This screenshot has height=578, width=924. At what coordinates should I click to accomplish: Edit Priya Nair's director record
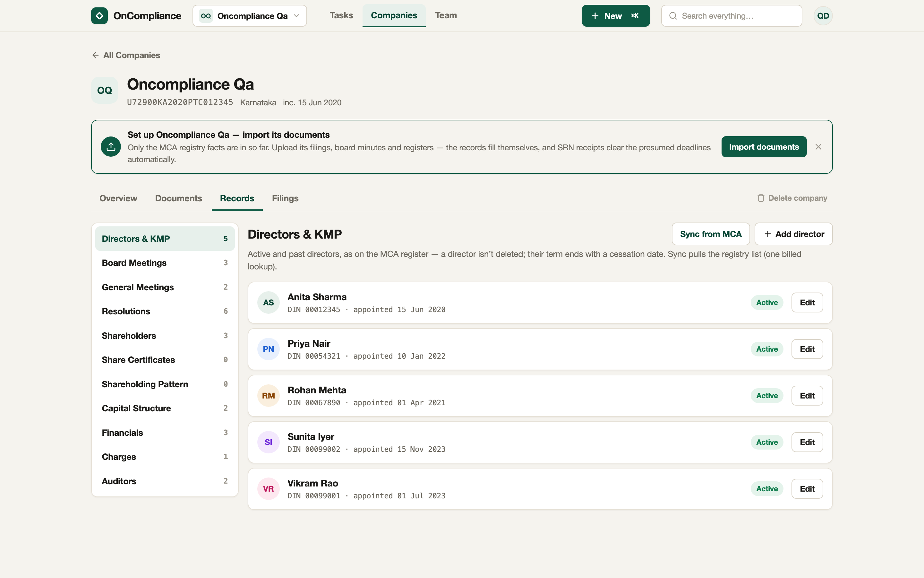coord(807,349)
